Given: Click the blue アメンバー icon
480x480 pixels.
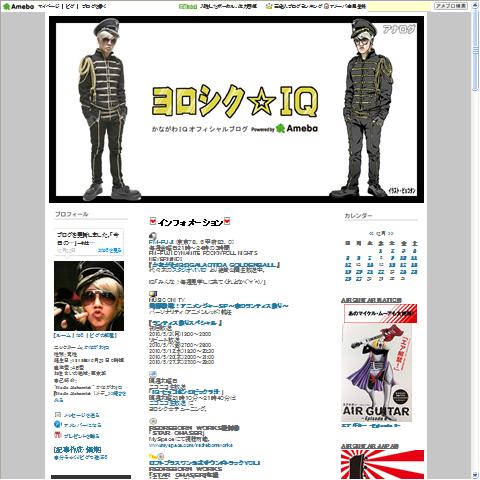Looking at the screenshot, I should click(58, 425).
